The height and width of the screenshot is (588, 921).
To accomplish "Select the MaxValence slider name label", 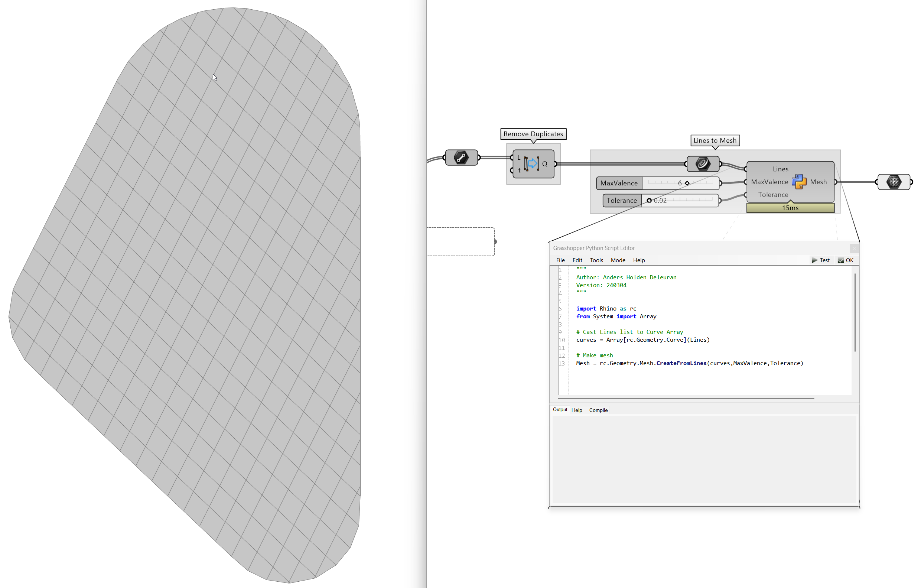I will (x=619, y=183).
